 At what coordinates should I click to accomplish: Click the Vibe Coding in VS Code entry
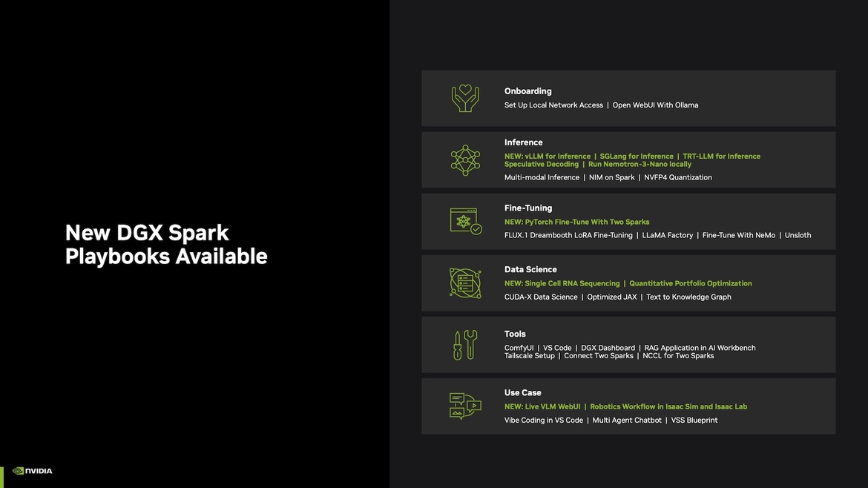(x=544, y=419)
